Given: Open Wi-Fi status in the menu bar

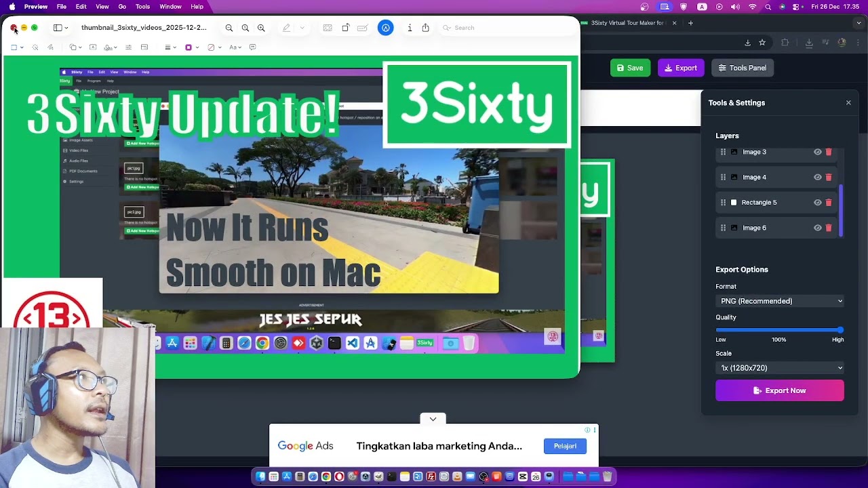Looking at the screenshot, I should (752, 7).
